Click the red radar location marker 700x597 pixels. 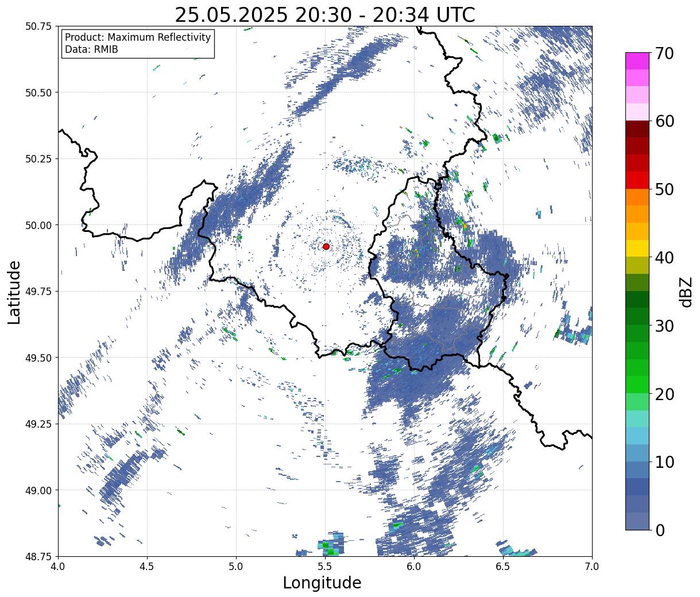[326, 246]
